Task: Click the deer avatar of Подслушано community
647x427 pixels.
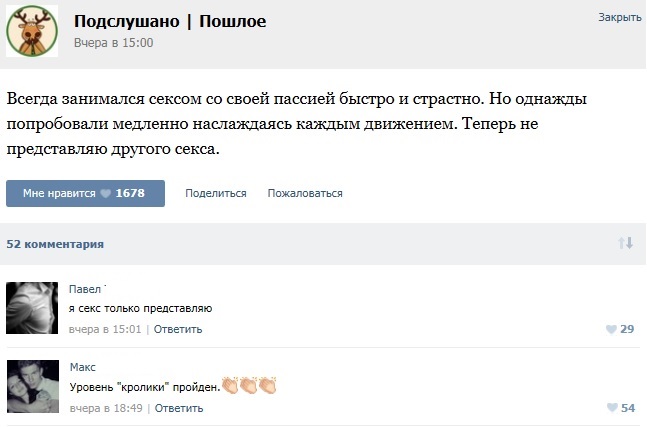Action: click(x=31, y=31)
